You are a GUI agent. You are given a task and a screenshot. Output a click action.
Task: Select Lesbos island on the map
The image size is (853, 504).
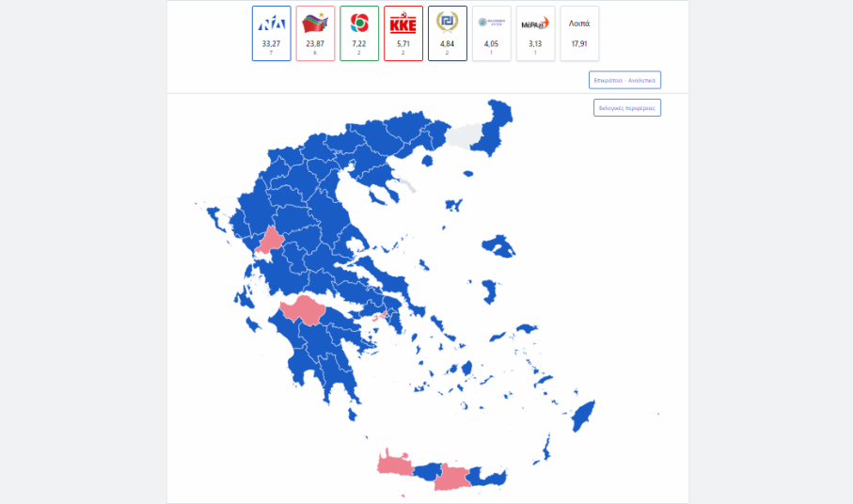498,247
